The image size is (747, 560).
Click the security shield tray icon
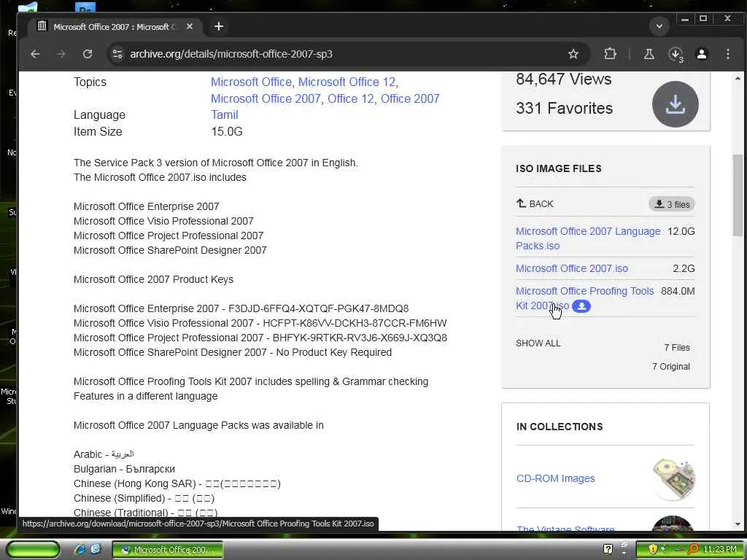[653, 550]
